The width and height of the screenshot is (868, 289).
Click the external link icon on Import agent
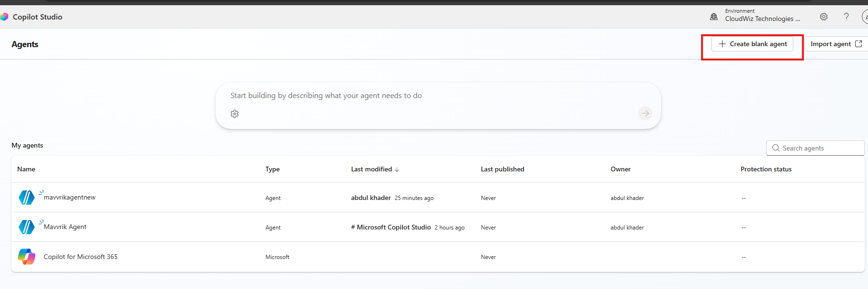(x=858, y=44)
